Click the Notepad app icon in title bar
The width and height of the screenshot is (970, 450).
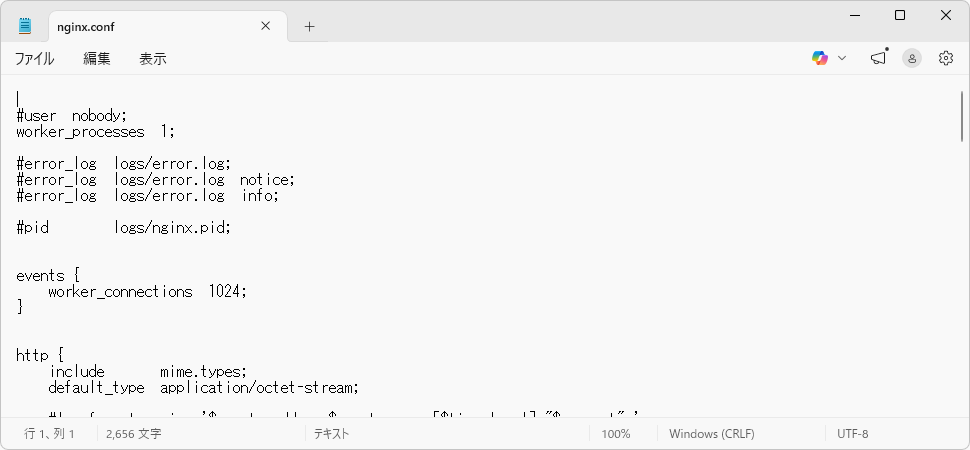(25, 26)
